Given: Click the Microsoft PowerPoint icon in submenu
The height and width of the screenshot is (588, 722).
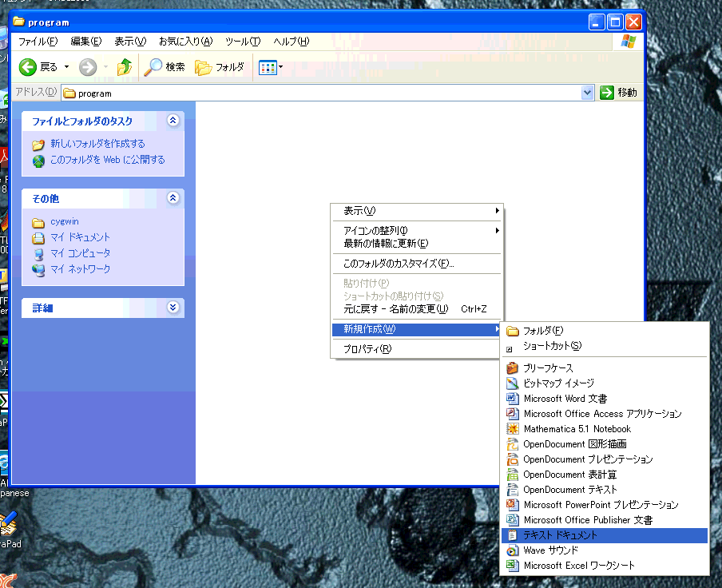Looking at the screenshot, I should (x=512, y=505).
